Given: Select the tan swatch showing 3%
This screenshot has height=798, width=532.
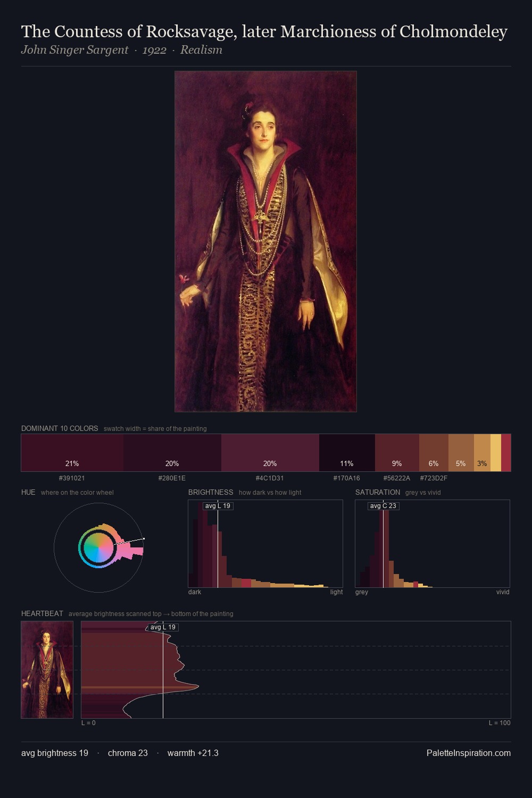Looking at the screenshot, I should coord(482,453).
